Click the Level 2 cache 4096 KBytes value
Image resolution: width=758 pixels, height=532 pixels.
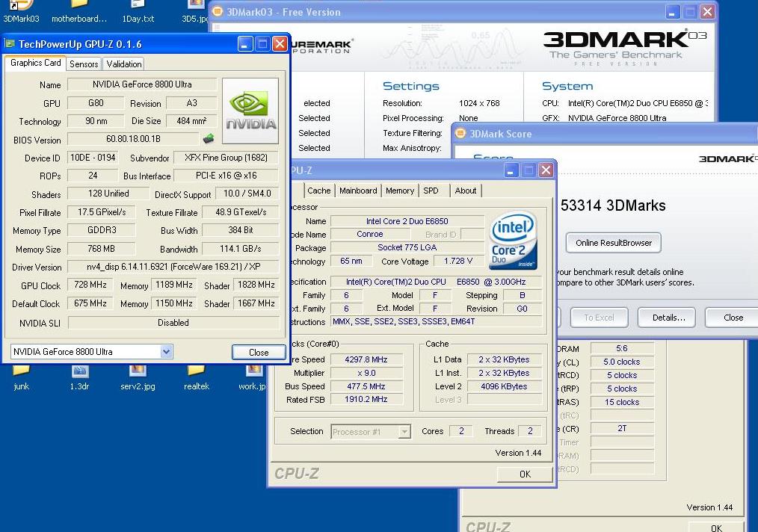(504, 386)
